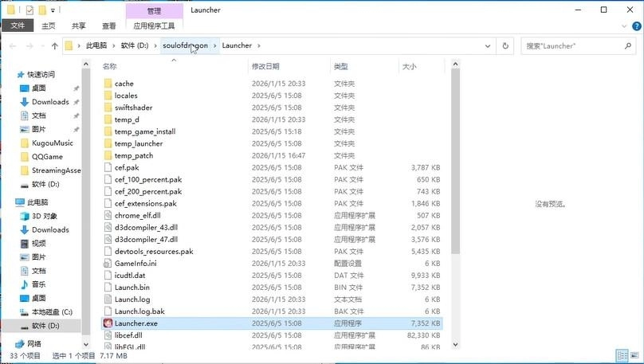
Task: Click the chrome_elf.dll file icon
Action: 108,215
